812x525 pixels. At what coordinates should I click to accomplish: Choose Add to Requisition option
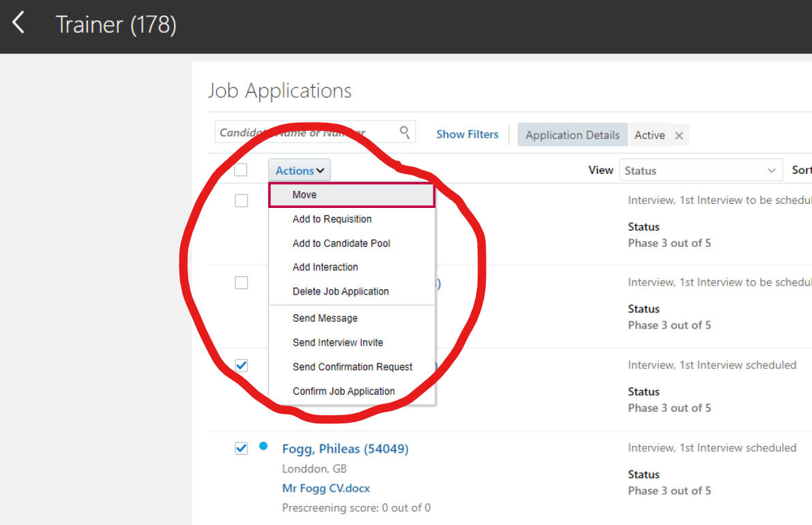[332, 219]
